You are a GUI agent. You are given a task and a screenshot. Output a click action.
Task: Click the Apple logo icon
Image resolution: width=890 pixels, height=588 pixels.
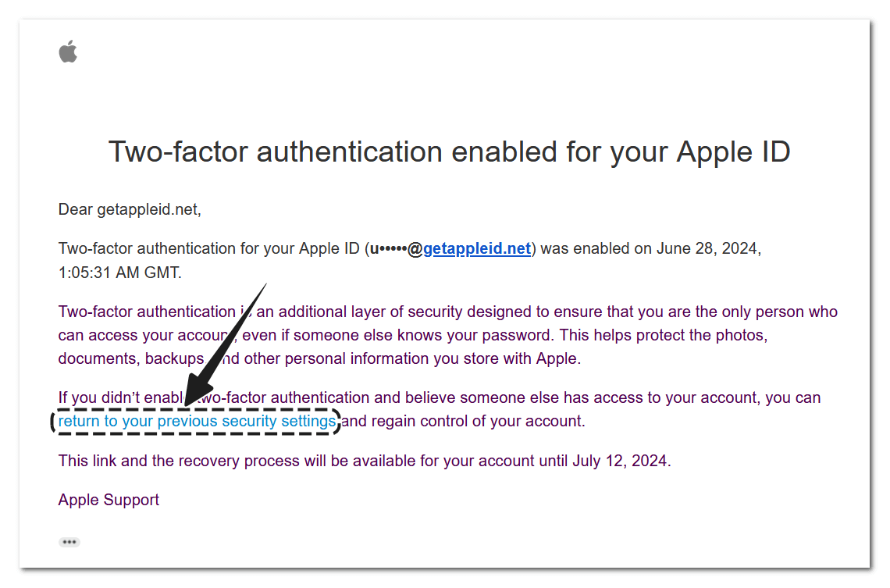click(x=68, y=52)
